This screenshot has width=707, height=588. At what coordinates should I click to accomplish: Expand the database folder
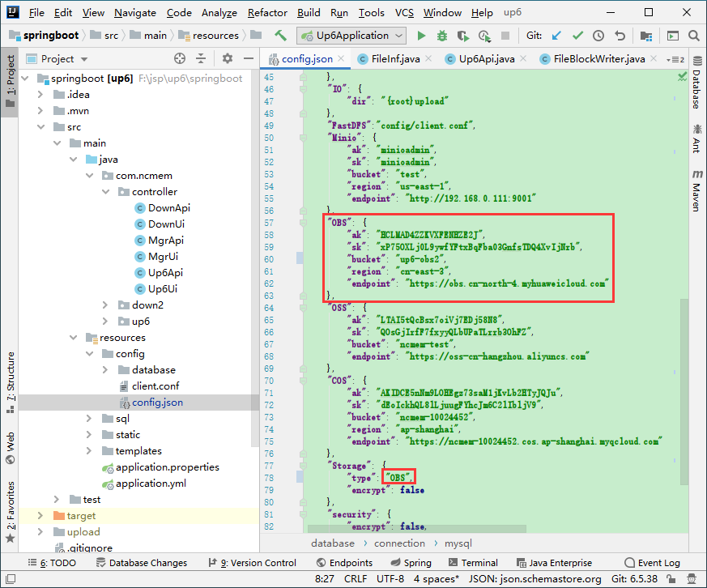(105, 370)
